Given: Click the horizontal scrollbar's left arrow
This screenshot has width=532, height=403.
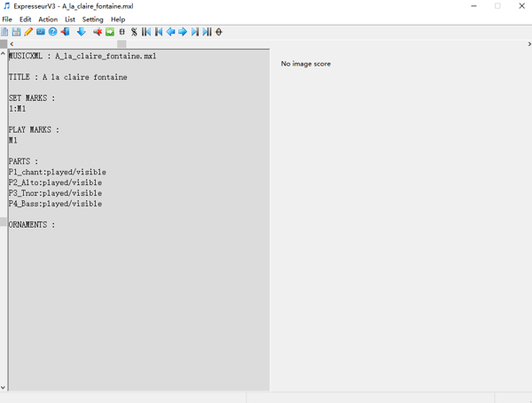Looking at the screenshot, I should 12,43.
